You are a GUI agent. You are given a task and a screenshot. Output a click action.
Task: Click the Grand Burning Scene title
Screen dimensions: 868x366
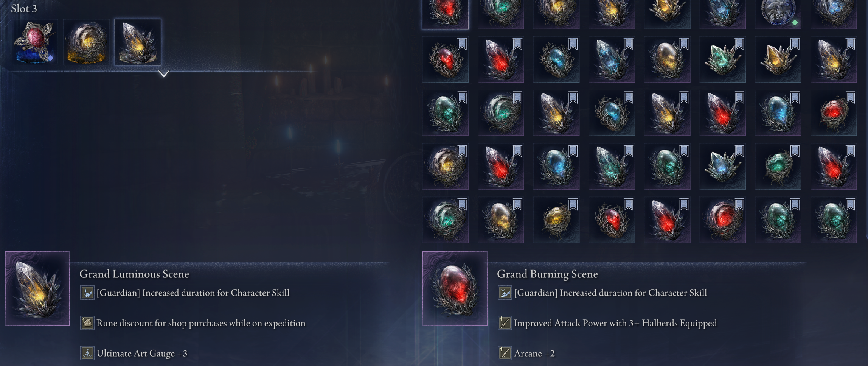coord(547,274)
